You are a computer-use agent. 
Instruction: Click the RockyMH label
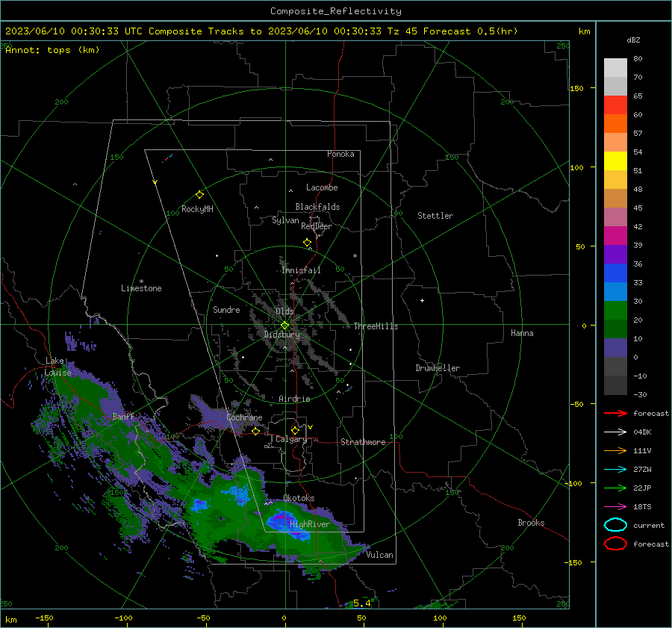point(197,209)
